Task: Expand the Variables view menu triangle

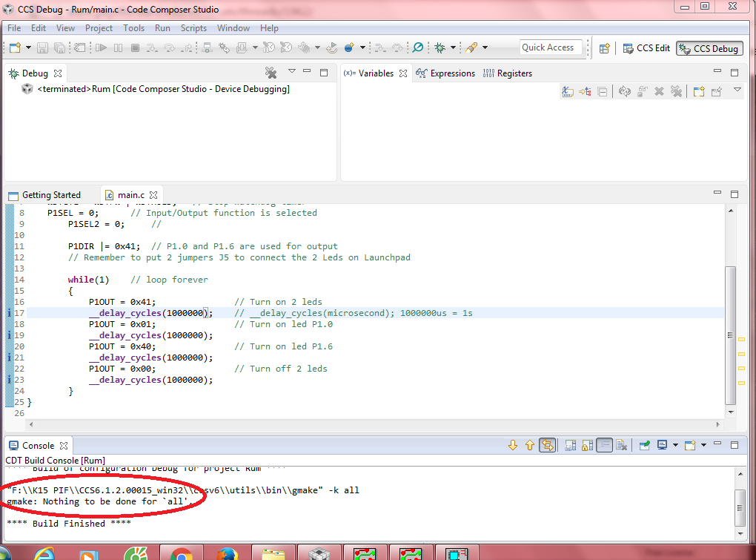Action: (x=737, y=90)
